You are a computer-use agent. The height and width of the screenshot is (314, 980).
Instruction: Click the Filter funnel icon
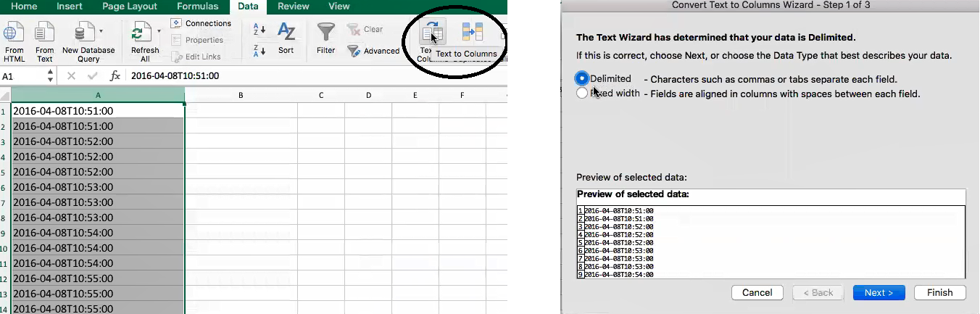[326, 33]
